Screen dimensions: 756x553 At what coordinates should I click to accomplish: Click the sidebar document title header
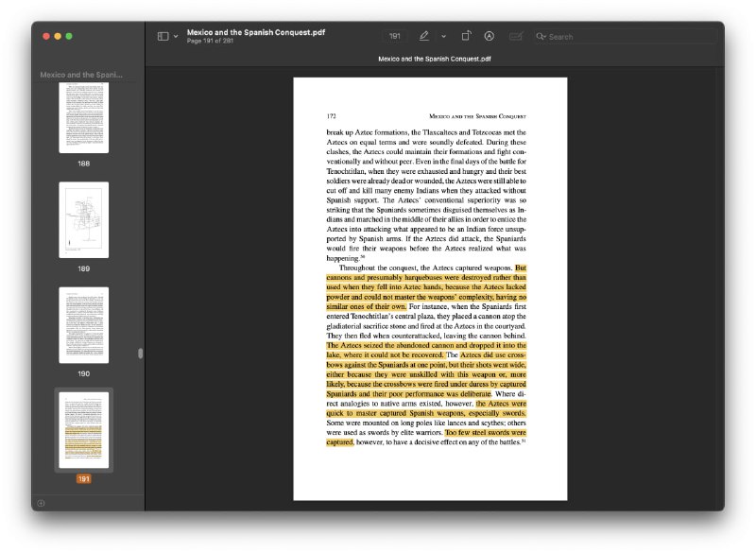81,74
